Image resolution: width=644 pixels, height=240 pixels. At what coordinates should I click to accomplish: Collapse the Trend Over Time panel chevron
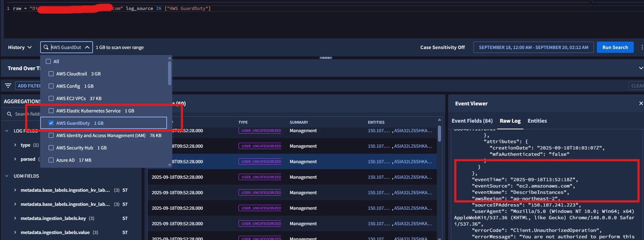(x=641, y=68)
